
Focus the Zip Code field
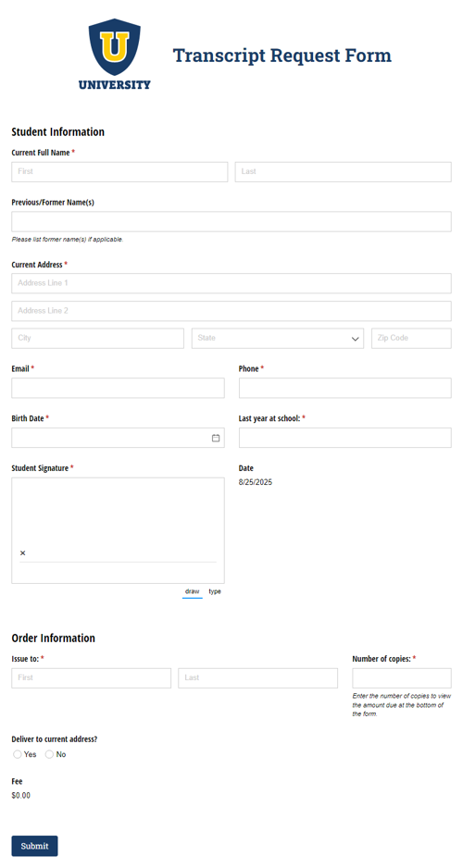[411, 339]
